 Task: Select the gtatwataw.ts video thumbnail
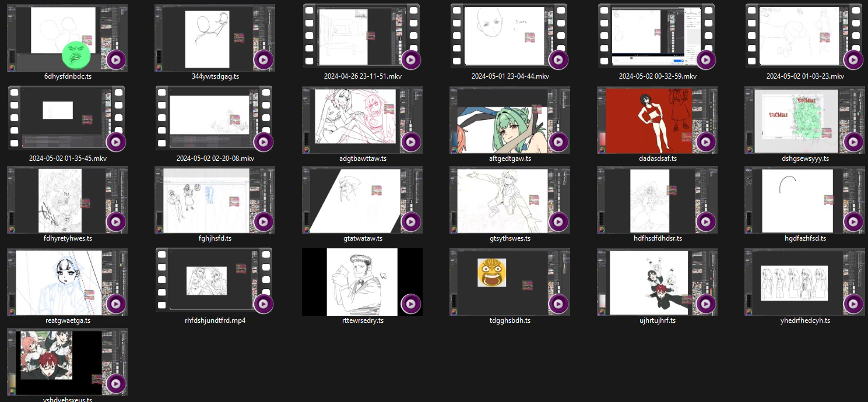(x=362, y=200)
